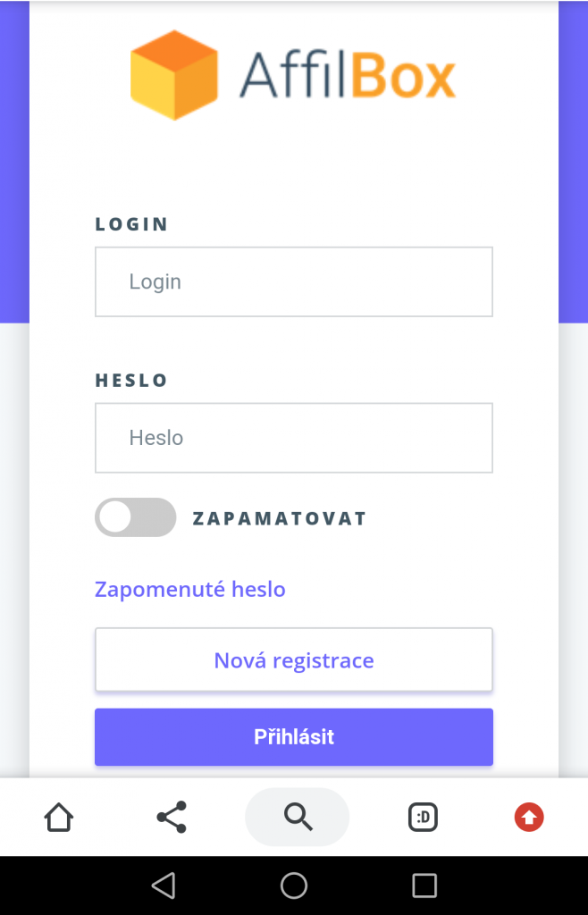Click the LOGIN heading label

tap(132, 224)
